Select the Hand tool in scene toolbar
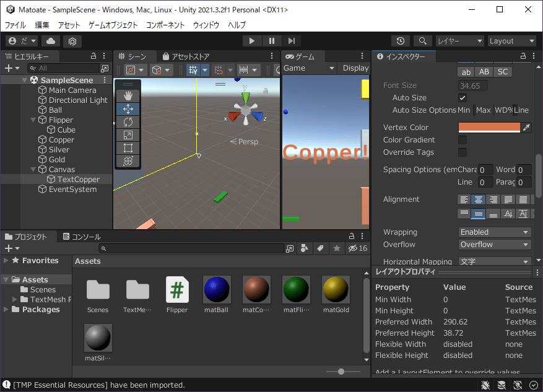 click(128, 95)
